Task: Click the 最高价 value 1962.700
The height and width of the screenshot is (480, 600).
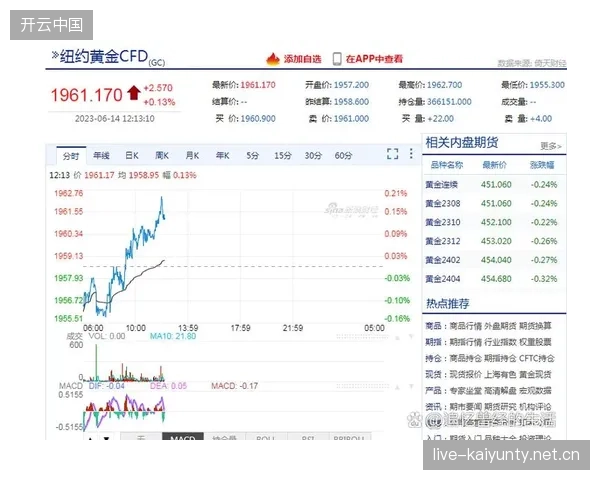Action: [x=445, y=85]
